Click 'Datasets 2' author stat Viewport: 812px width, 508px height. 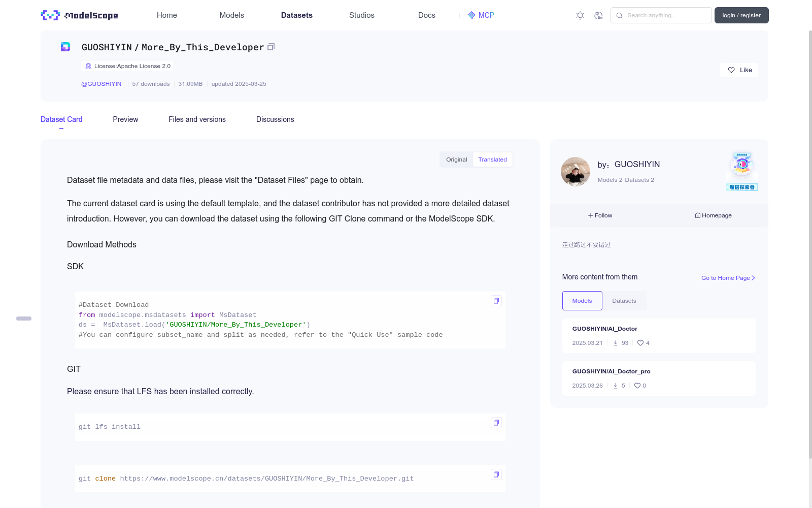point(639,180)
